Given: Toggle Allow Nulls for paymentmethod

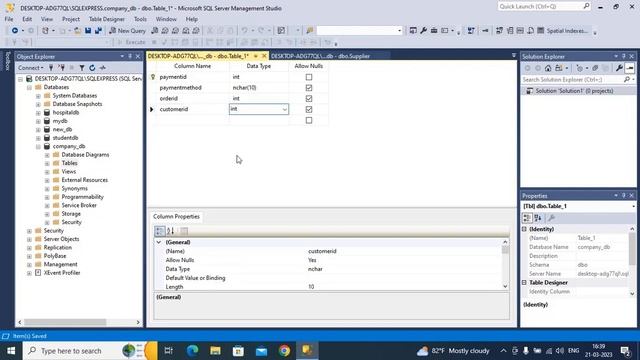Looking at the screenshot, I should pos(309,88).
